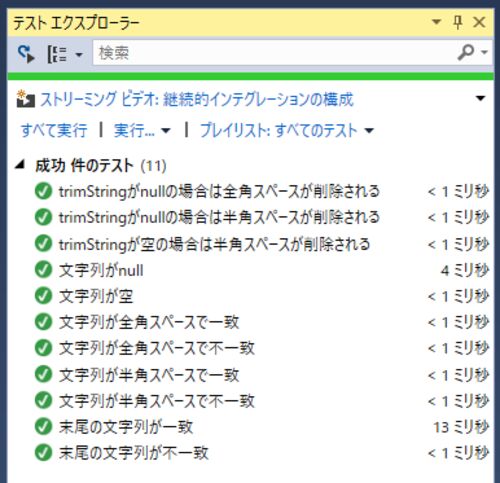This screenshot has height=483, width=500.
Task: Select the 成功 件のテスト (11) header
Action: click(101, 165)
